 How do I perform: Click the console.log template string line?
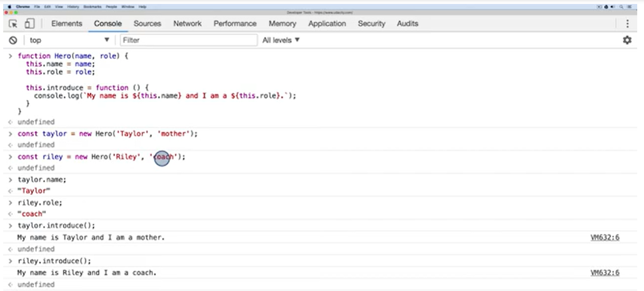click(x=165, y=96)
